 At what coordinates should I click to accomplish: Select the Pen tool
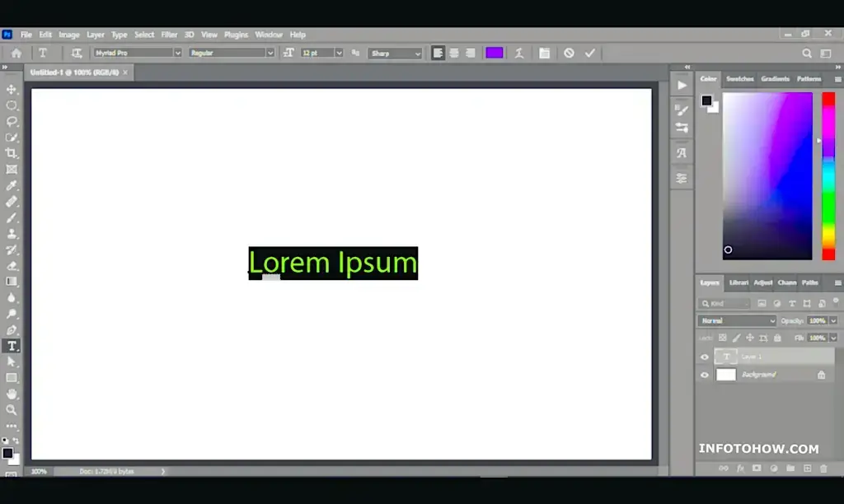pos(12,329)
